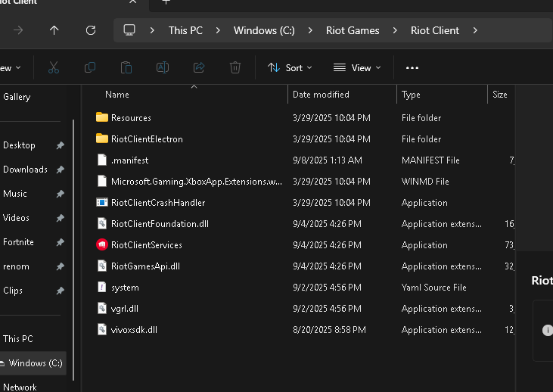Click the .manifest file icon

[102, 160]
